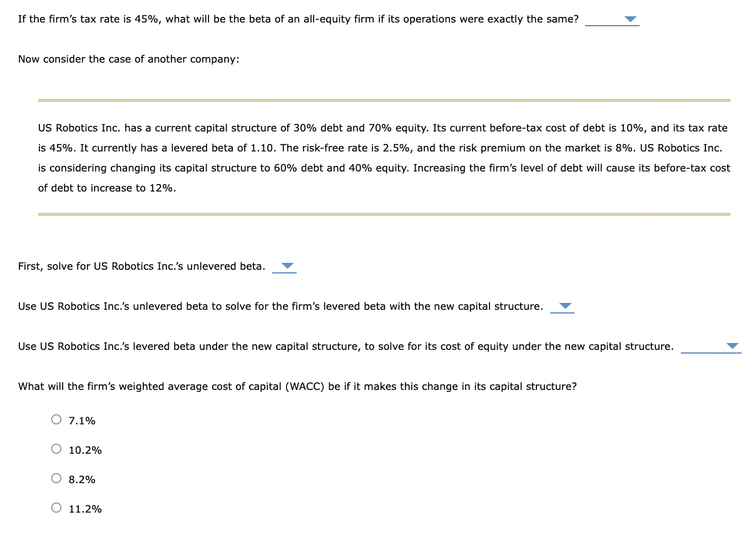The width and height of the screenshot is (756, 542).
Task: Click the 11.2% answer label text
Action: (84, 508)
